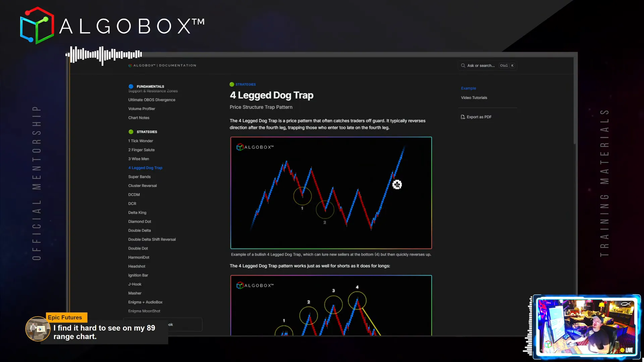Open Enigma + AudioBox page
Image resolution: width=644 pixels, height=362 pixels.
145,302
